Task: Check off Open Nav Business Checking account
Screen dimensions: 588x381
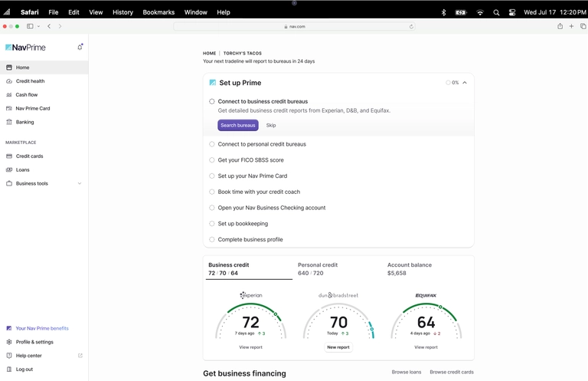Action: pyautogui.click(x=212, y=208)
